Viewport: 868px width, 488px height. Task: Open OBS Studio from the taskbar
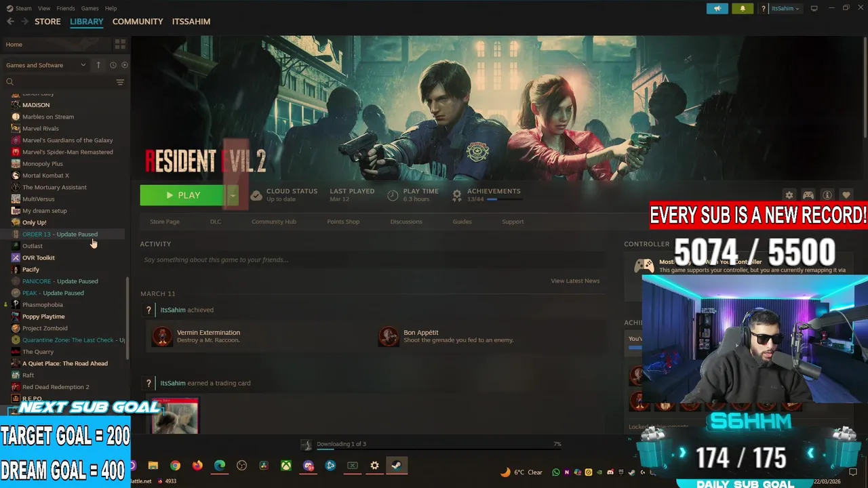(242, 466)
